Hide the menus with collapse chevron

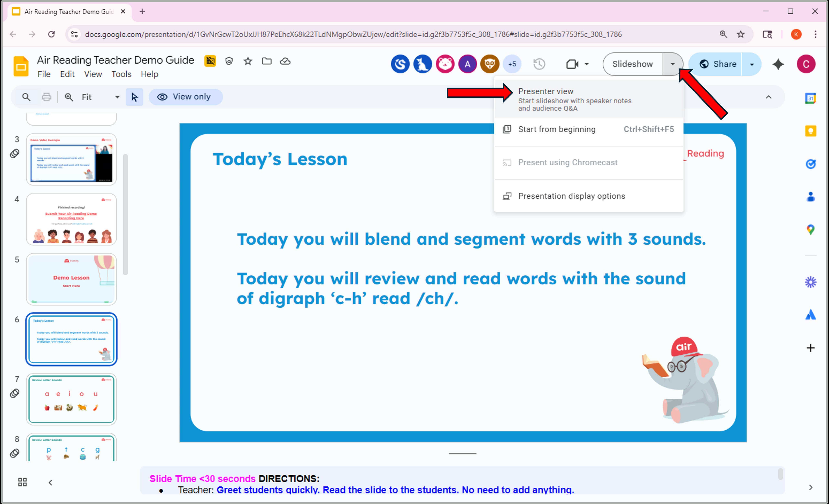click(768, 97)
